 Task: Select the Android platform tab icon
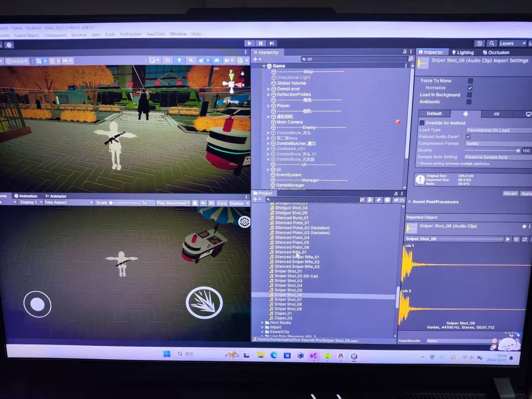[465, 114]
